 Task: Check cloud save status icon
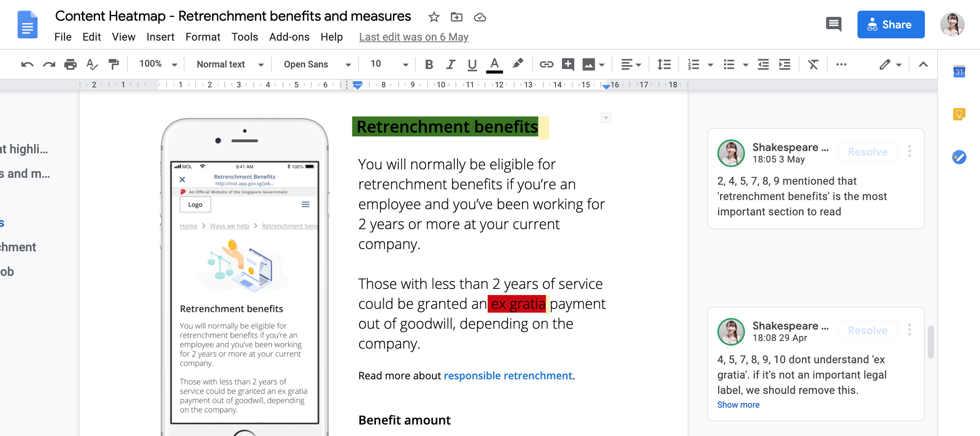coord(480,17)
